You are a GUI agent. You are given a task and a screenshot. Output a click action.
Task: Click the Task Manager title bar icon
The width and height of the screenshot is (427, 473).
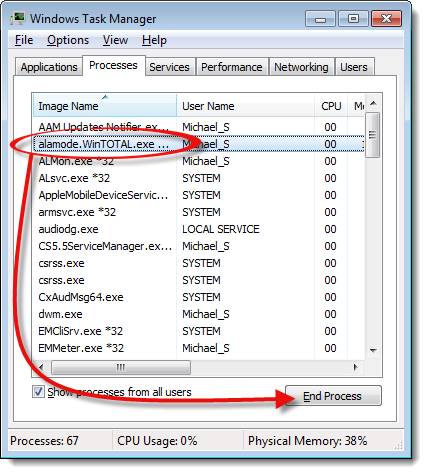click(x=17, y=18)
